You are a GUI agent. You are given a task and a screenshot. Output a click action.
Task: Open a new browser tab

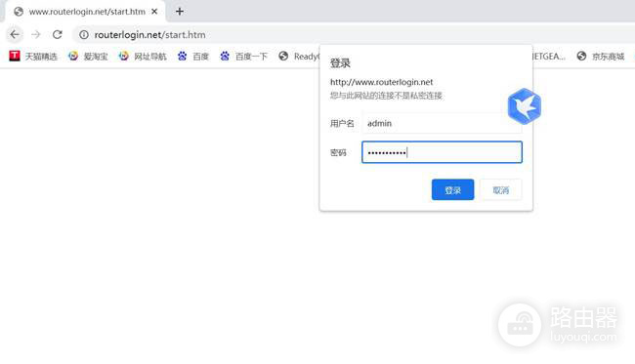click(x=180, y=12)
